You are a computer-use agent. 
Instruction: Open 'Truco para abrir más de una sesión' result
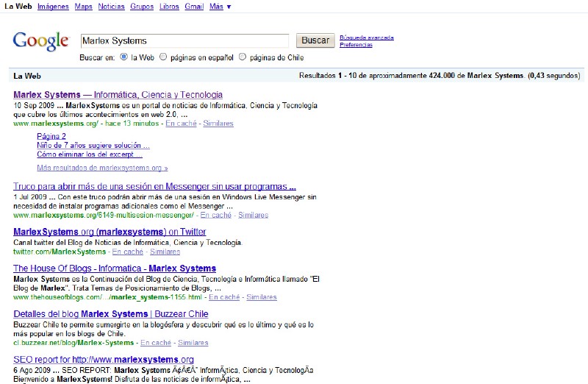154,187
